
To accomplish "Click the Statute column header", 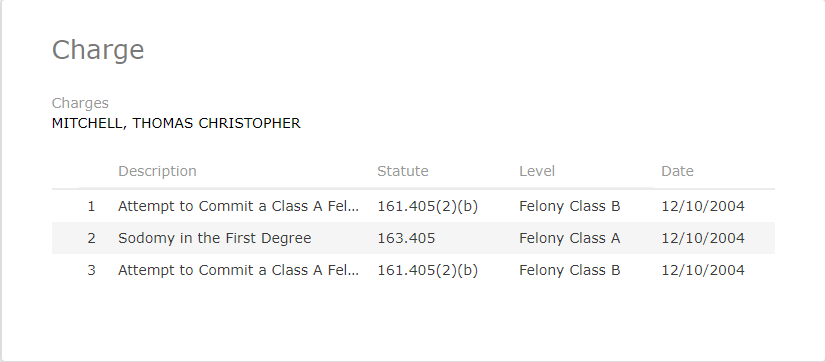I will pyautogui.click(x=403, y=172).
